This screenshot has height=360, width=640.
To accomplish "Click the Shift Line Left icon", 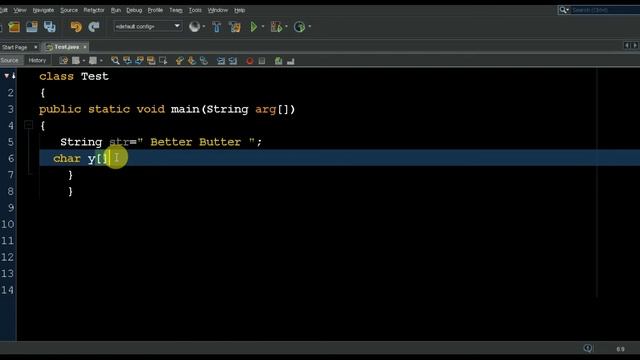I will pos(221,61).
